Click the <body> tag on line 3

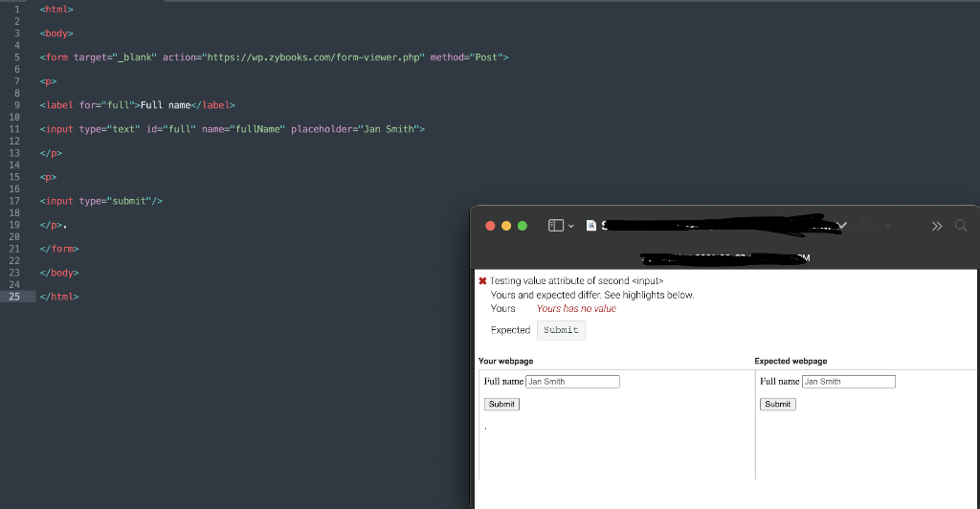pyautogui.click(x=56, y=33)
